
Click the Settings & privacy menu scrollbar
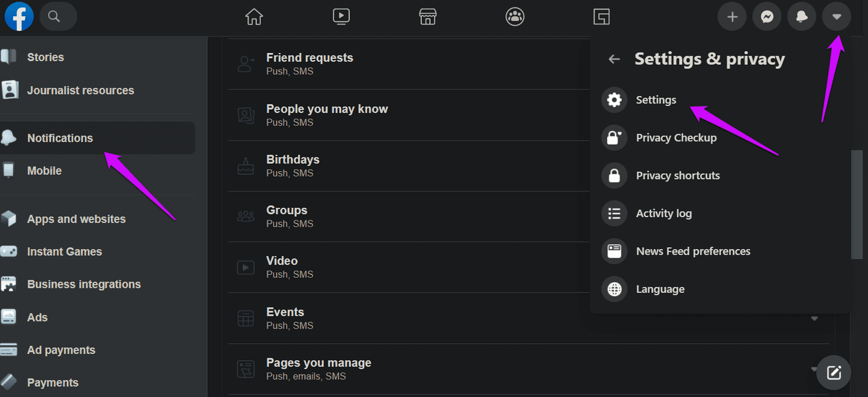coord(857,204)
